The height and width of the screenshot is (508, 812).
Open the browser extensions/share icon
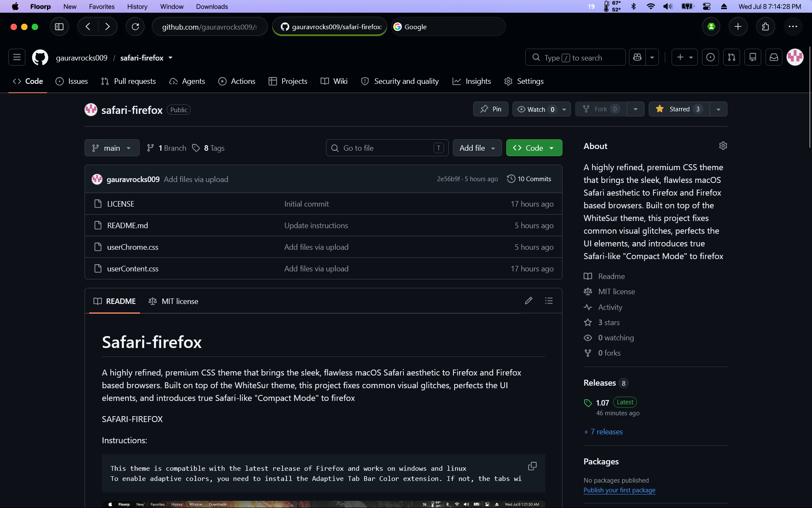[x=765, y=27]
